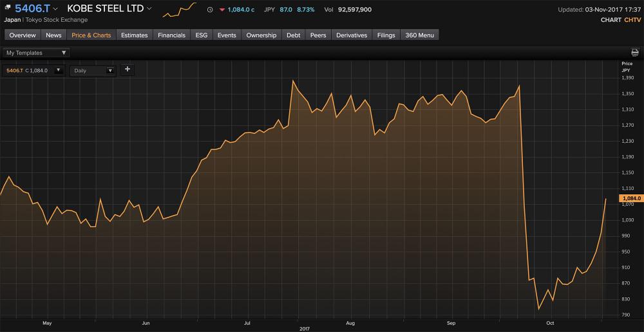
Task: Click the Aug label on the time axis
Action: 350,323
